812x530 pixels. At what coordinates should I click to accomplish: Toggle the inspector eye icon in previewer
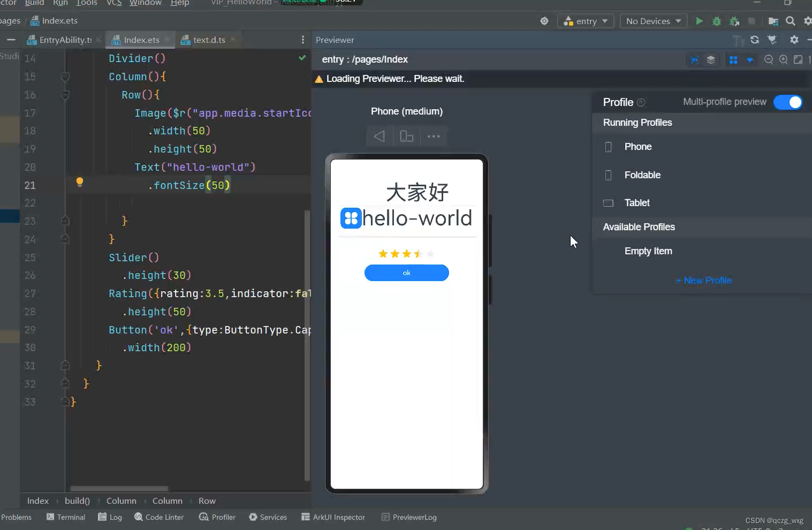[695, 59]
